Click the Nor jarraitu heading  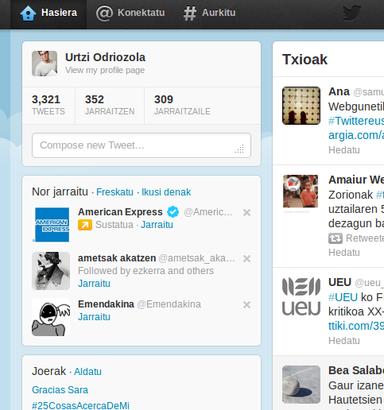pos(60,192)
